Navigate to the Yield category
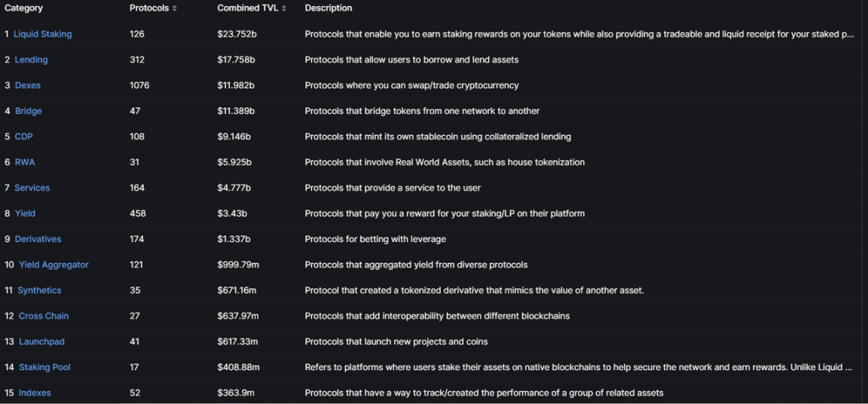Image resolution: width=868 pixels, height=404 pixels. pyautogui.click(x=26, y=213)
